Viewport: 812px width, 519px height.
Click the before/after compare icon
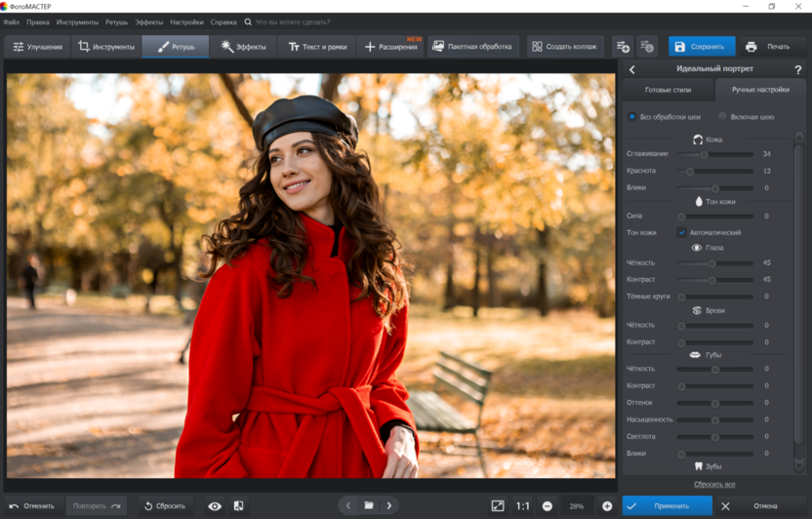(x=238, y=506)
